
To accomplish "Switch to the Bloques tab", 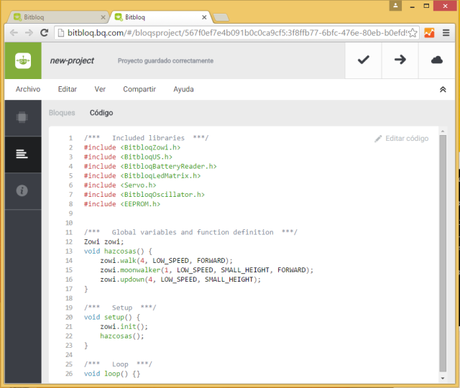I will [x=62, y=113].
